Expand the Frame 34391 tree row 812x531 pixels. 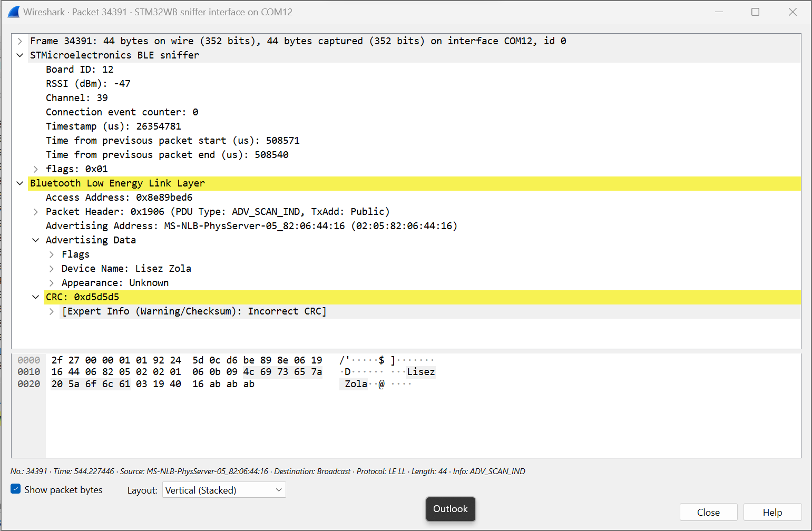pos(20,41)
